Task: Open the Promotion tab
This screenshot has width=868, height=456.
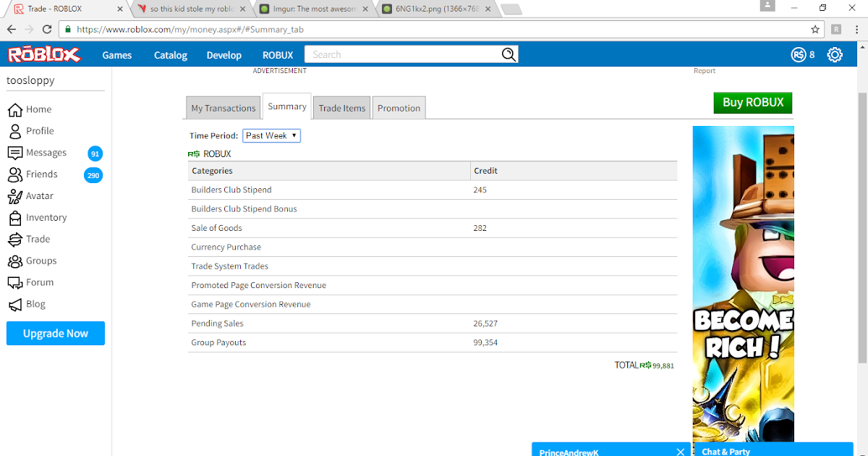Action: [399, 108]
